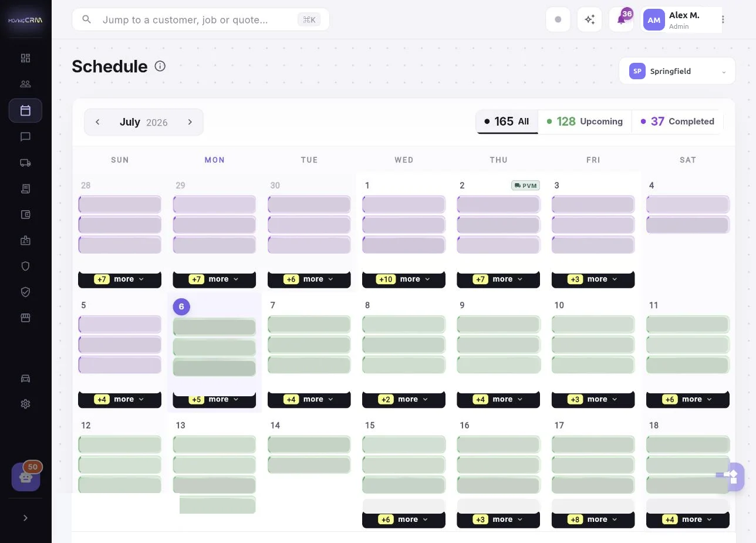Open the dashboard grid icon in sidebar

(25, 58)
